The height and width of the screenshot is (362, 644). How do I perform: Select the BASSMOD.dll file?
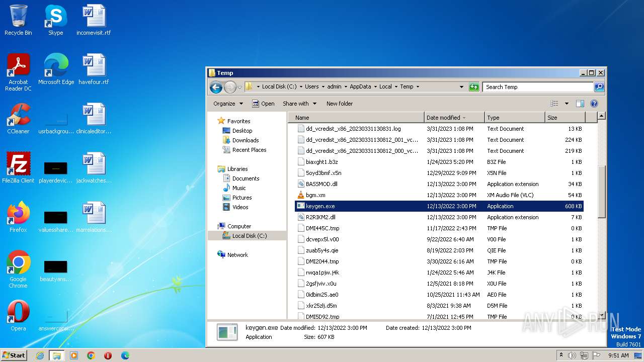[438, 184]
